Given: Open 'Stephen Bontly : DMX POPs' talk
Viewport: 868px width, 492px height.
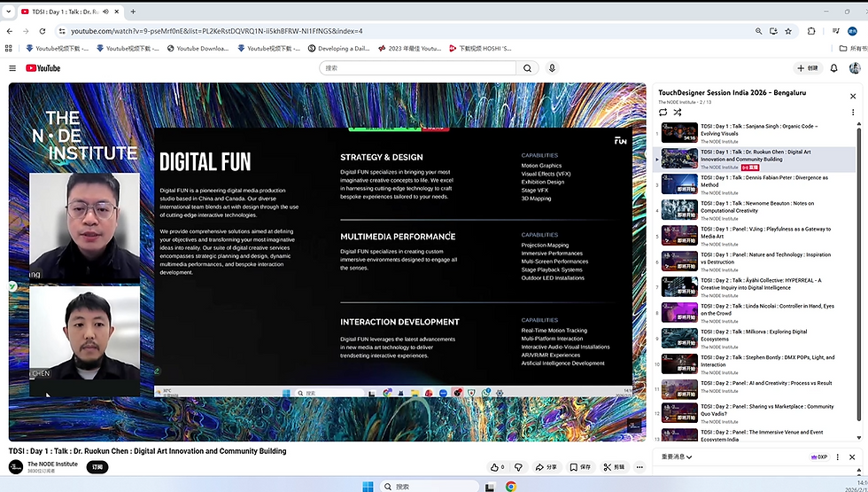Looking at the screenshot, I should click(754, 364).
